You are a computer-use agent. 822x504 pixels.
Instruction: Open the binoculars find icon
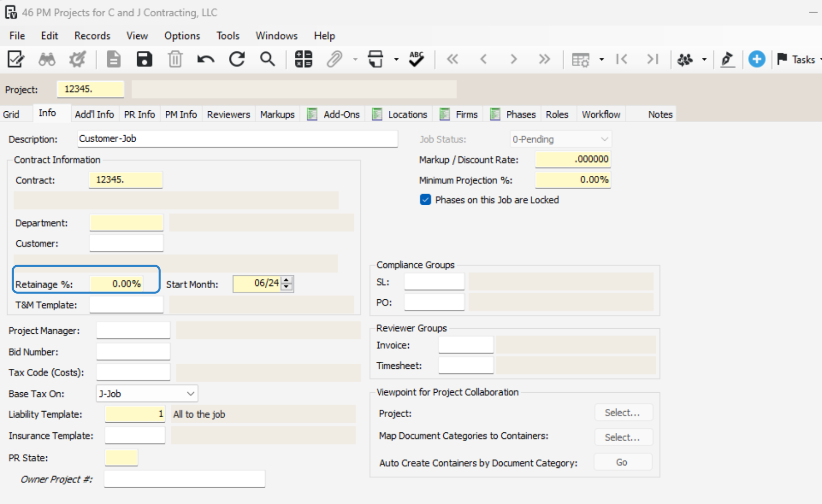point(47,59)
